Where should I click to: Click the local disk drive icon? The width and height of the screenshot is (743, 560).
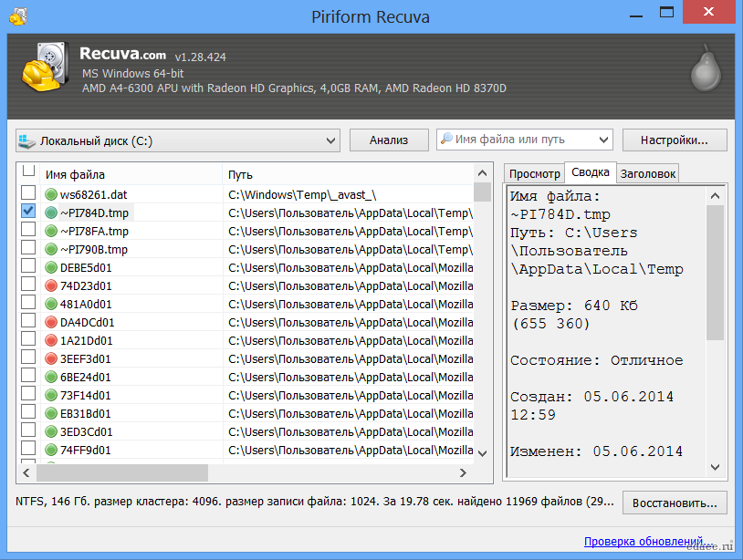tap(26, 141)
